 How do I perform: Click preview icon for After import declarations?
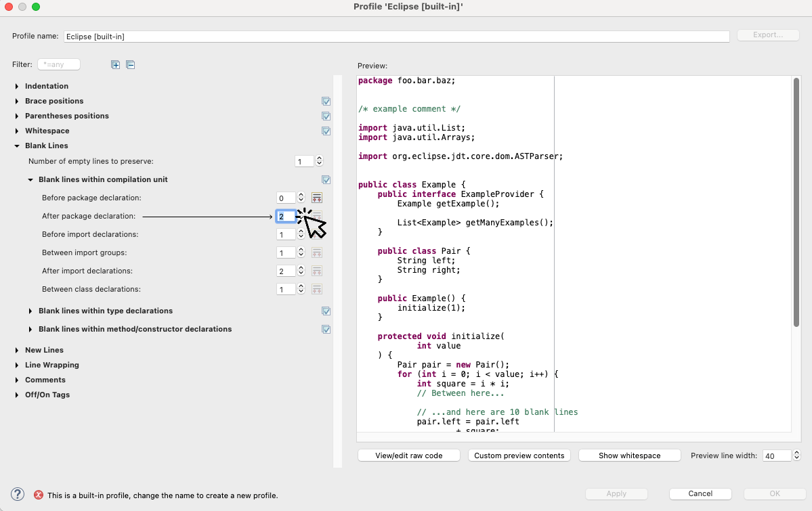(x=317, y=271)
